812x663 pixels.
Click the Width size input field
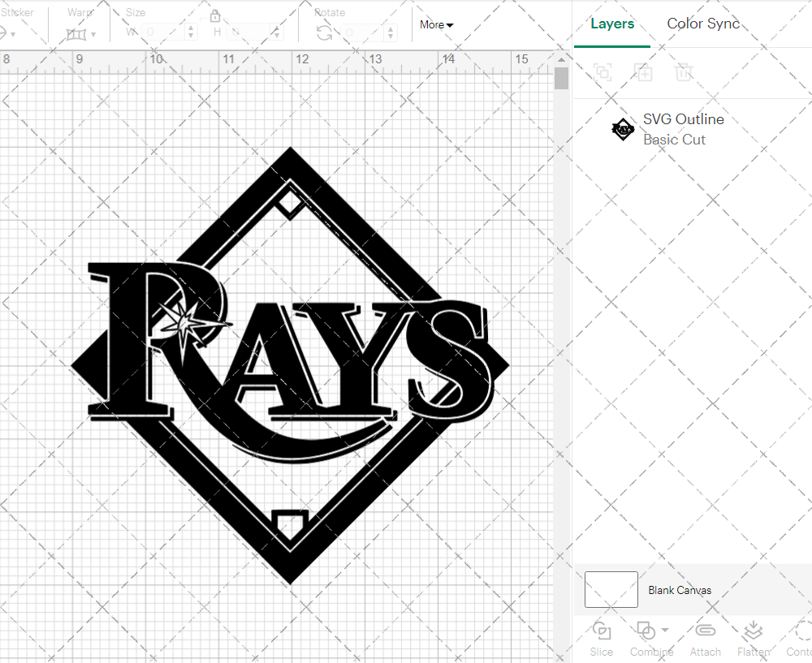tap(162, 32)
